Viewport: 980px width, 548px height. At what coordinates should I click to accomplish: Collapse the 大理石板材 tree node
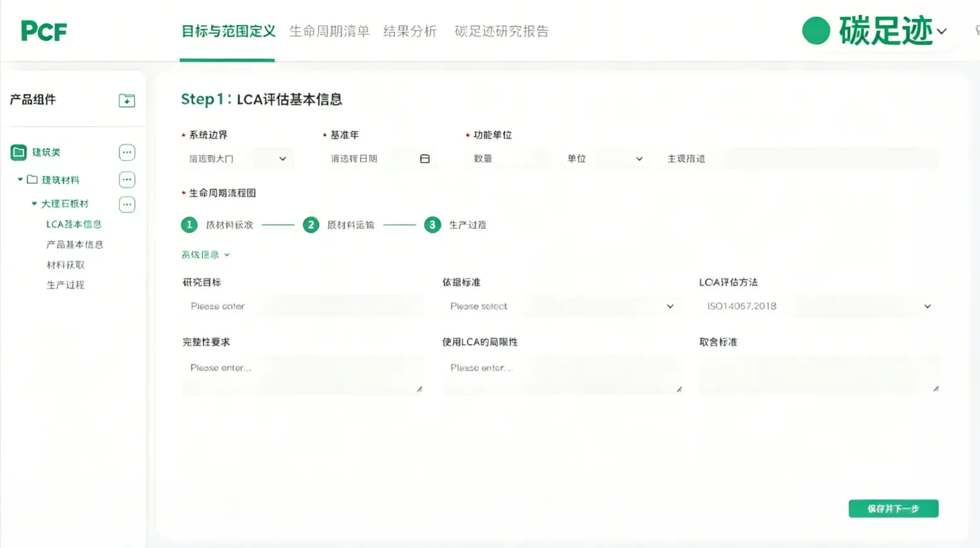tap(35, 203)
